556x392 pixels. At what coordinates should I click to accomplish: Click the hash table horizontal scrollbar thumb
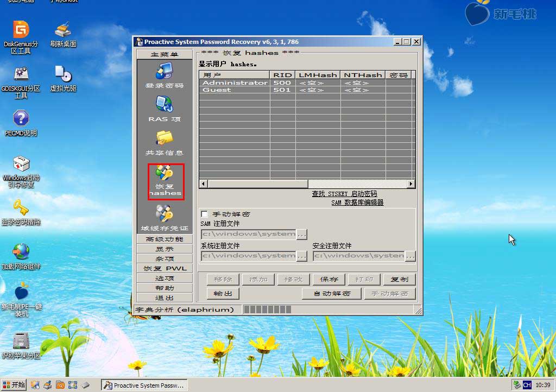coord(258,184)
